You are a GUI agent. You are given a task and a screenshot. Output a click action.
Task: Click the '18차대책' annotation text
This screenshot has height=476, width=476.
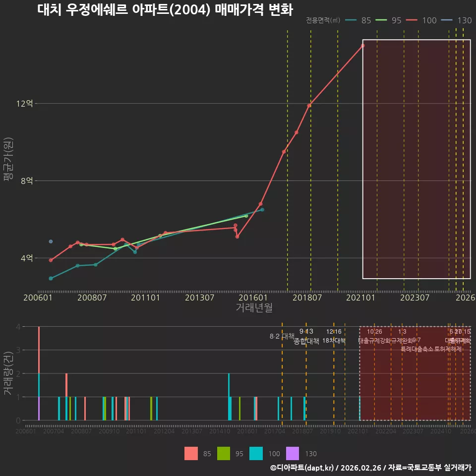334,341
